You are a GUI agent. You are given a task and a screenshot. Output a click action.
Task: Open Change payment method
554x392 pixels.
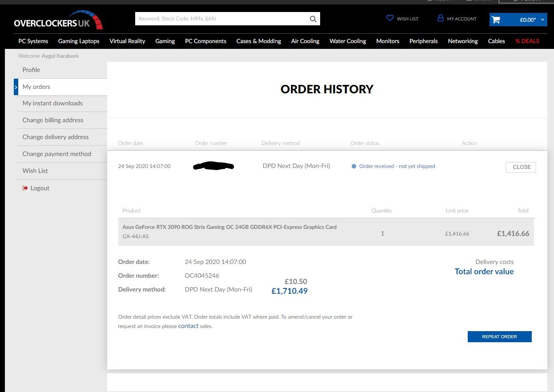click(60, 154)
